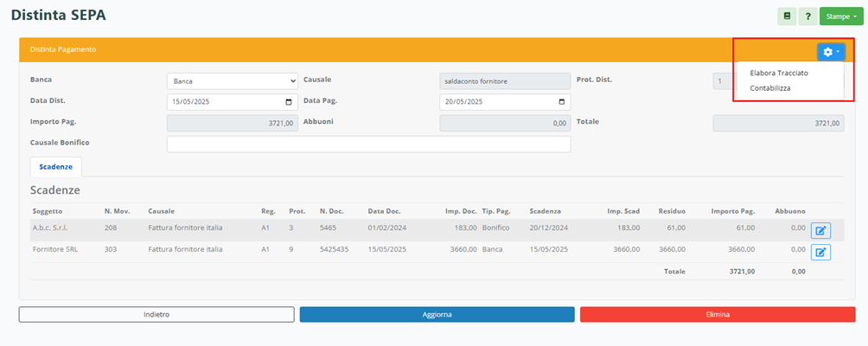Click the question mark help icon
Screen dimensions: 868x346
click(808, 16)
